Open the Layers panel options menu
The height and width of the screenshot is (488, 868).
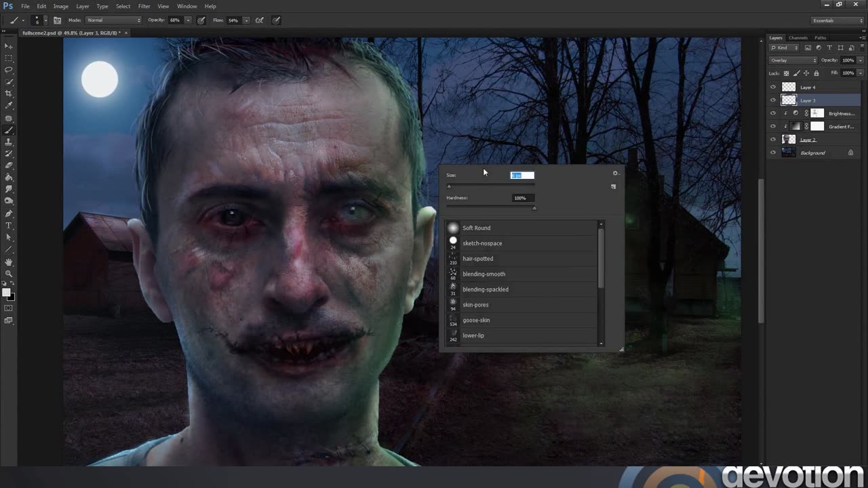click(861, 38)
